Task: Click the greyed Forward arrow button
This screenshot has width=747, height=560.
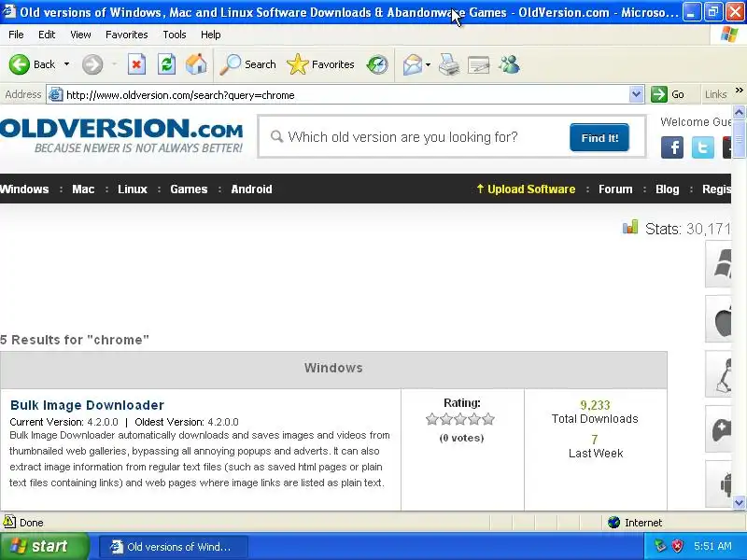Action: [92, 64]
